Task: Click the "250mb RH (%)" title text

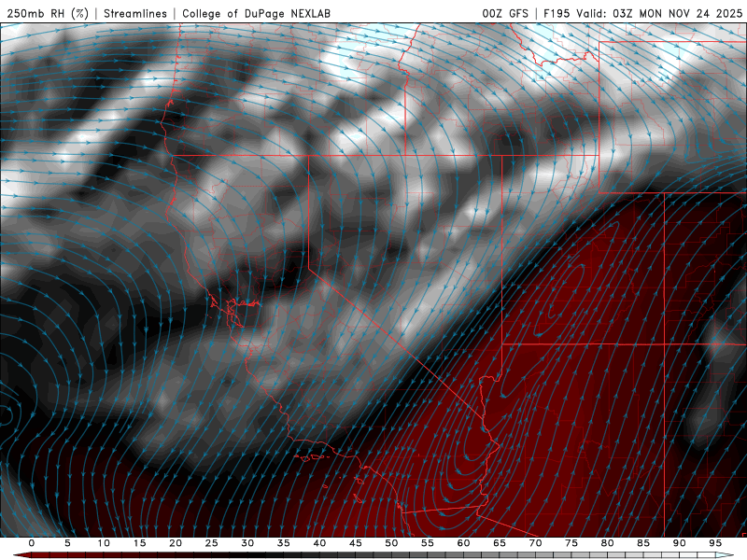Action: 48,13
